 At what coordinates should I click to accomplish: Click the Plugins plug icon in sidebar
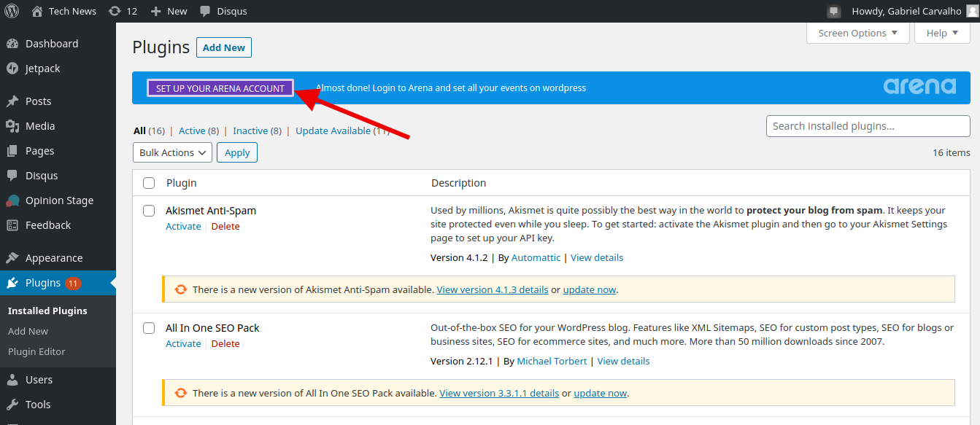[x=12, y=283]
